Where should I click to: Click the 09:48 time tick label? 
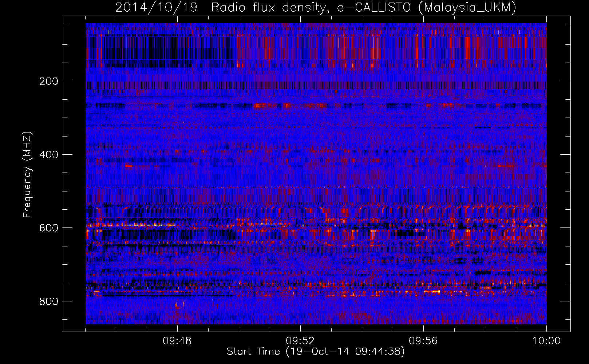[x=177, y=341]
